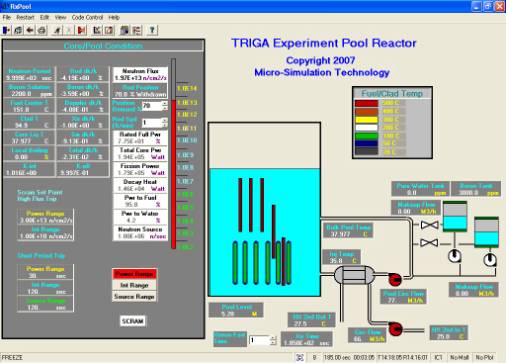Click the bottom time factor spinner arrows
506x363 pixels.
pyautogui.click(x=273, y=340)
